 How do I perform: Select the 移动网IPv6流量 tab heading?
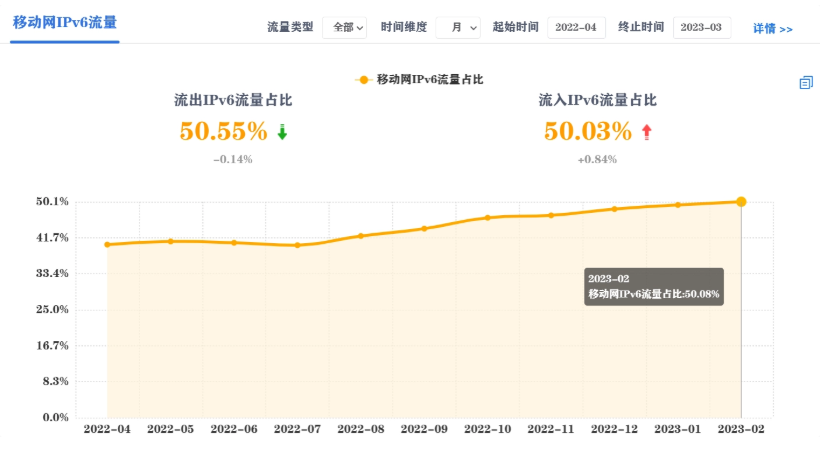65,23
